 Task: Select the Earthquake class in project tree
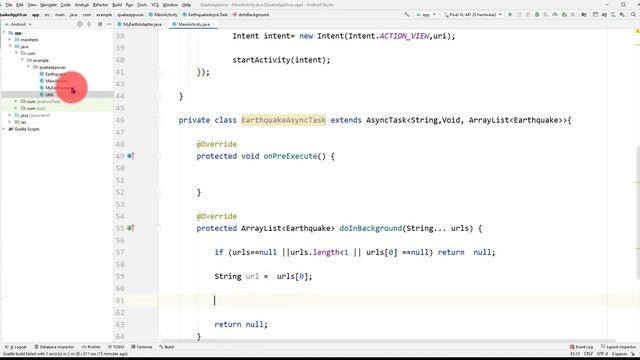coord(53,74)
